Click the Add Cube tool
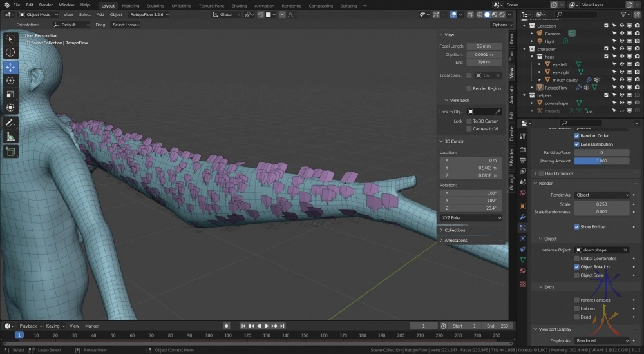The height and width of the screenshot is (354, 644). pos(10,152)
